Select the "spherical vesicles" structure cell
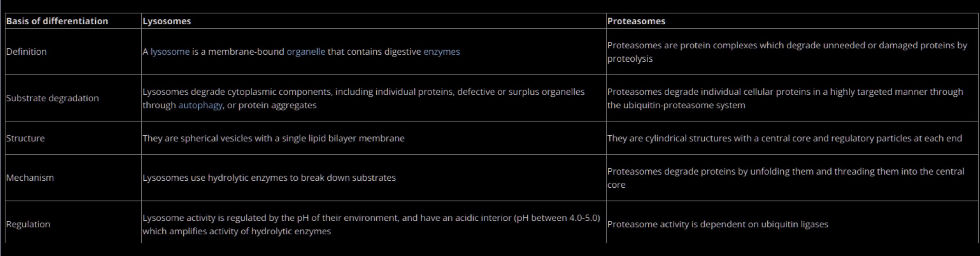The width and height of the screenshot is (980, 256). point(273,138)
